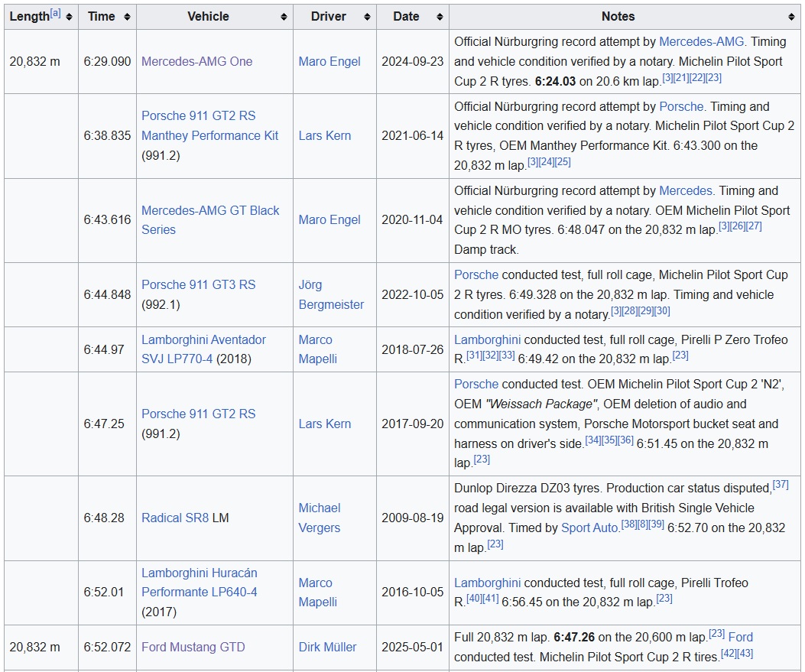Open citation [36] in 2017 GT2 RS notes
805x672 pixels.
(x=626, y=440)
